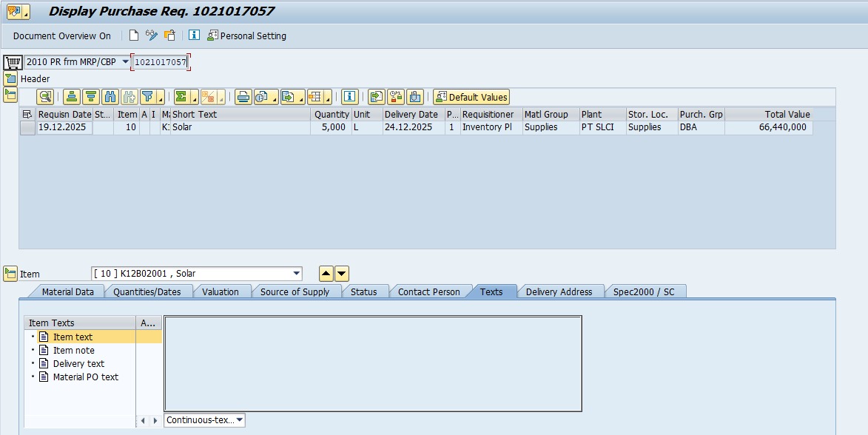868x435 pixels.
Task: Click the shopping cart document icon
Action: (x=13, y=62)
